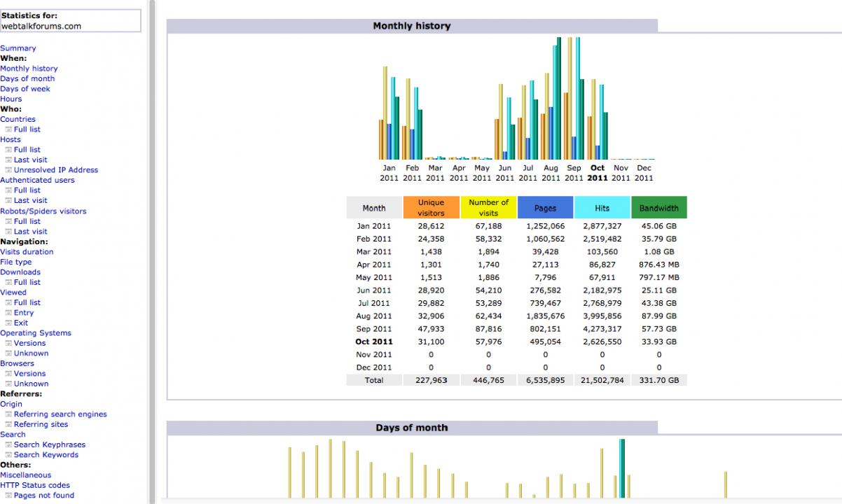Click the total bandwidth value 331.70 GB
This screenshot has height=504, width=842.
[x=659, y=380]
